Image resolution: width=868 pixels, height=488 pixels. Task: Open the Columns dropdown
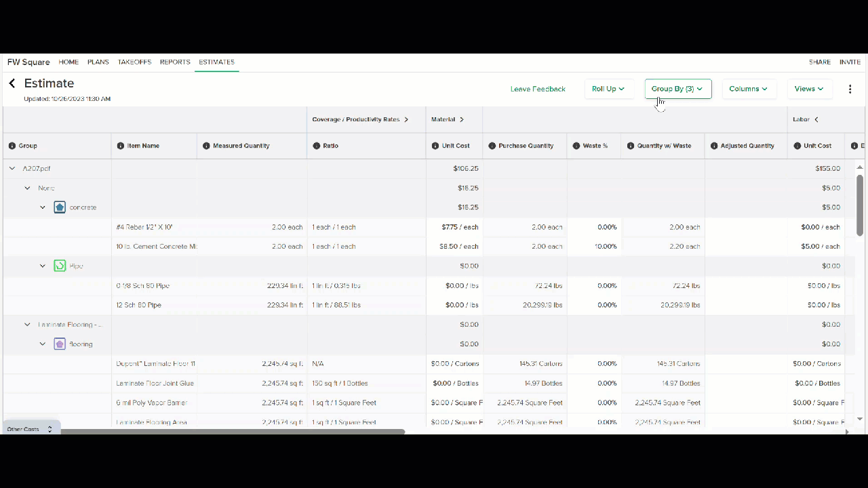749,89
